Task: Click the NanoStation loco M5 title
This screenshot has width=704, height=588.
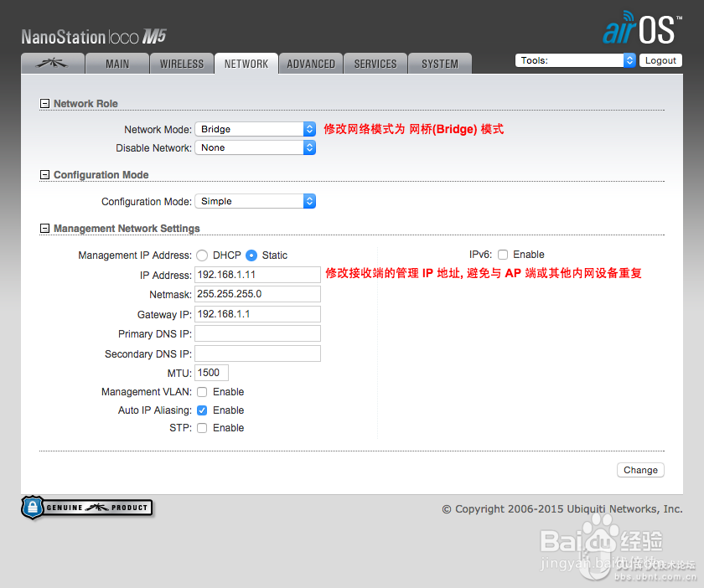Action: (x=94, y=37)
